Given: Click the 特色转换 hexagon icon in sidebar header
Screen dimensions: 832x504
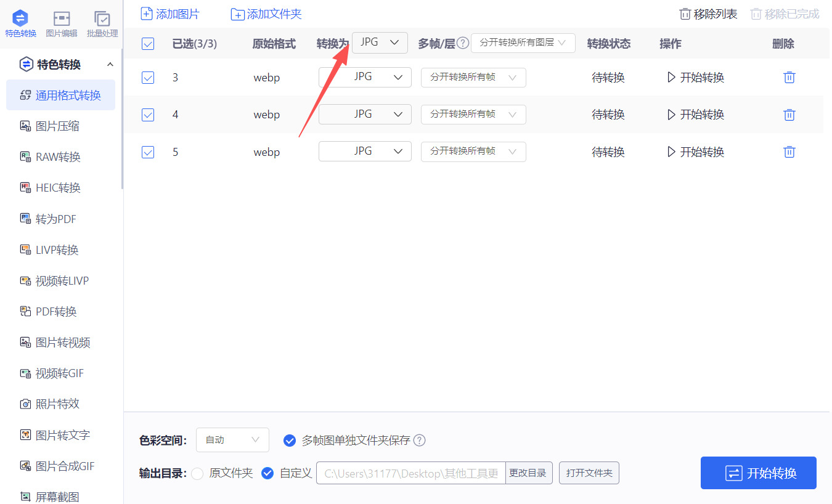Looking at the screenshot, I should point(27,65).
